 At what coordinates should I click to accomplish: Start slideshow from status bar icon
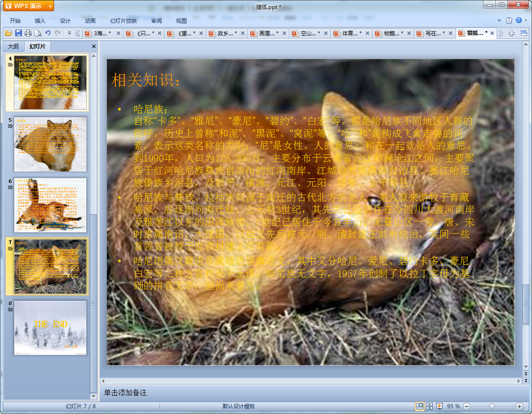[439, 406]
